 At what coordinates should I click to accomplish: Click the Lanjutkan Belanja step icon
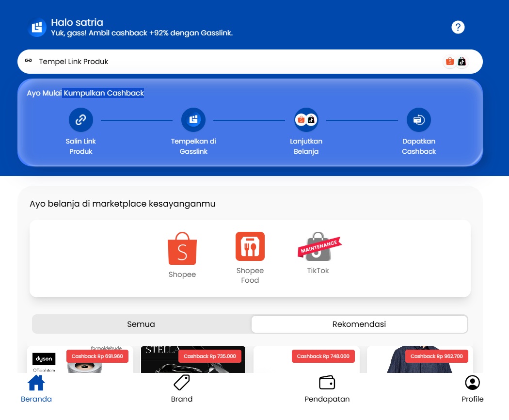[306, 120]
